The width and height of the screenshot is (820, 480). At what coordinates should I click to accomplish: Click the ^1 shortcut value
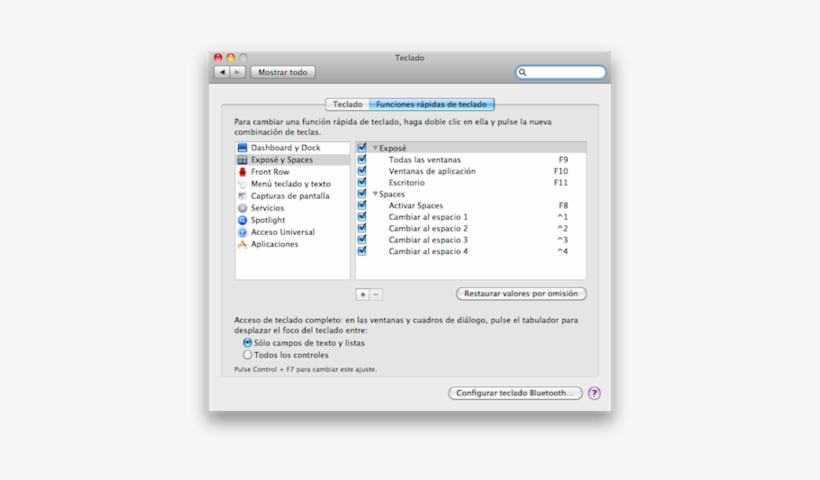[x=563, y=218]
